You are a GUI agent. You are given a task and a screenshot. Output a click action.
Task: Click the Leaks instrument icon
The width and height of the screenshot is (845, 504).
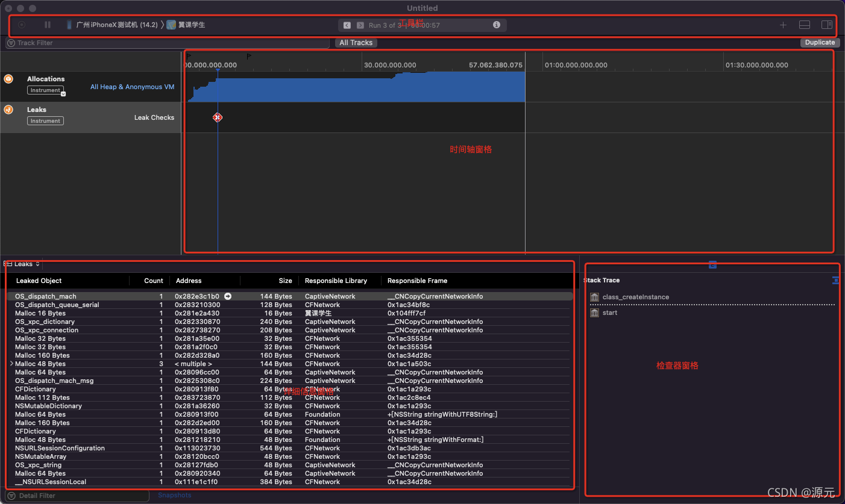coord(8,110)
